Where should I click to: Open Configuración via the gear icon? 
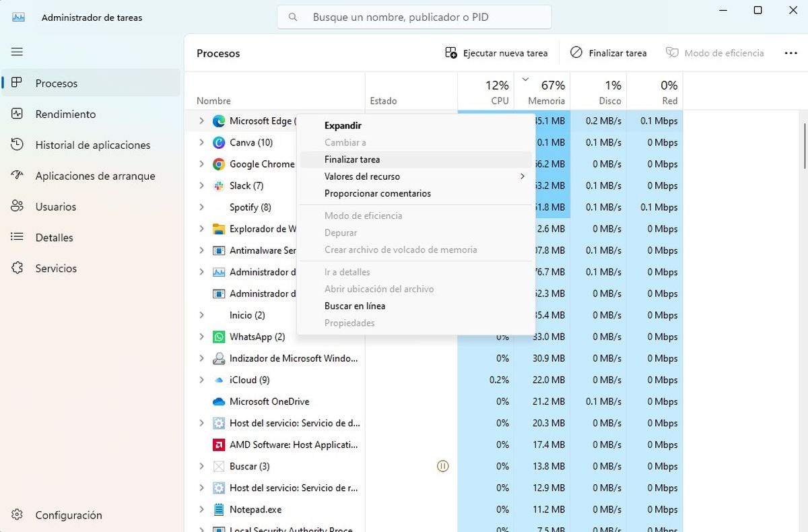click(67, 514)
